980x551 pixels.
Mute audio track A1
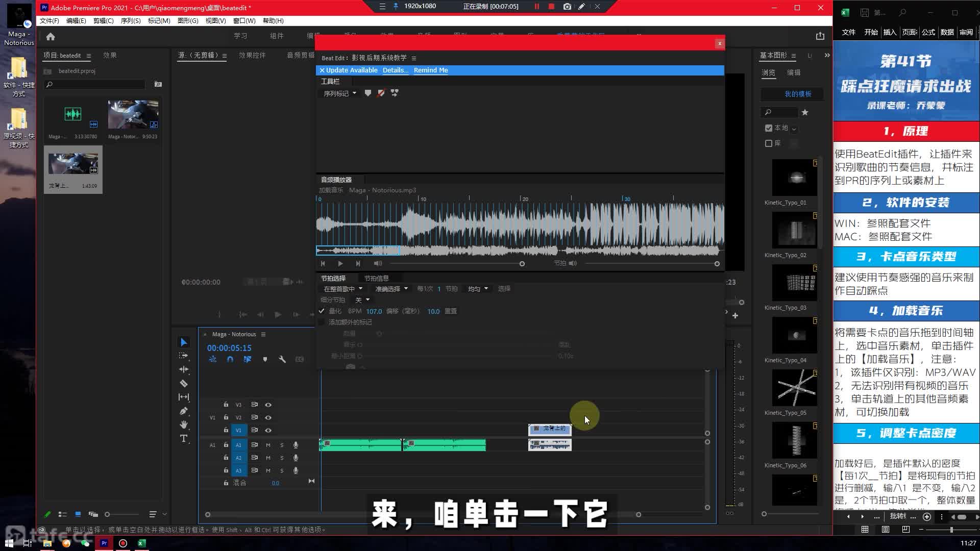tap(268, 445)
